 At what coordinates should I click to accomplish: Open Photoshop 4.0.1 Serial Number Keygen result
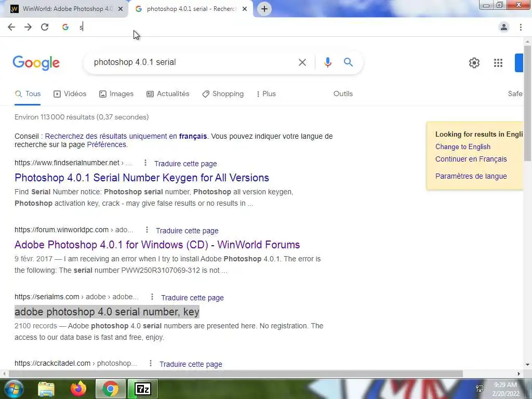coord(142,178)
